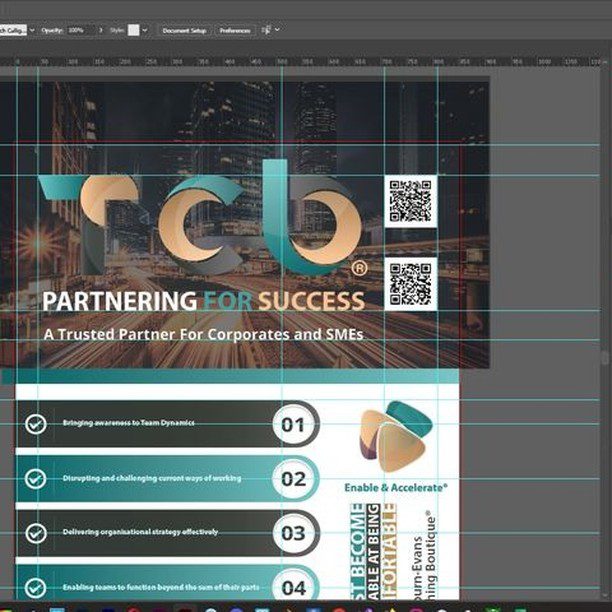Click the Preferences button

click(x=235, y=30)
